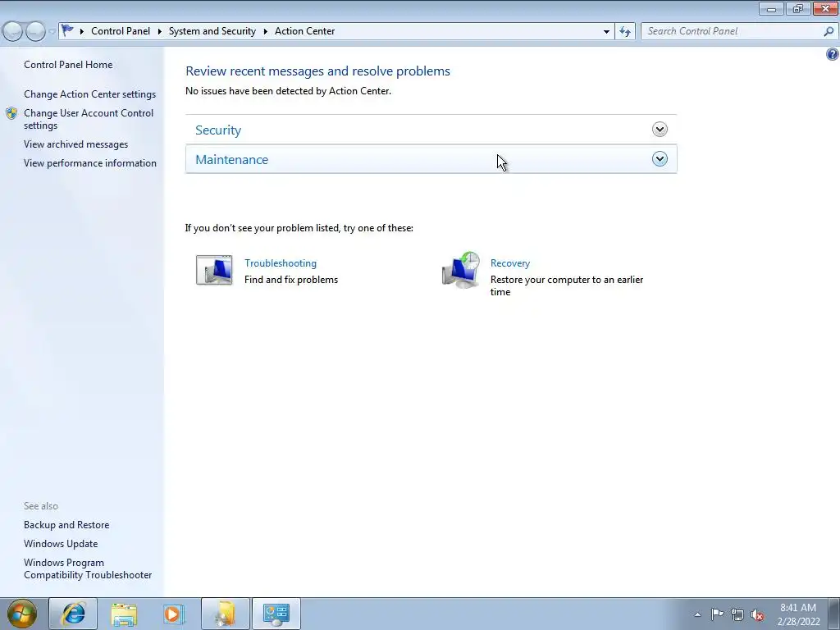Open the Recovery link
This screenshot has width=840, height=630.
(510, 263)
